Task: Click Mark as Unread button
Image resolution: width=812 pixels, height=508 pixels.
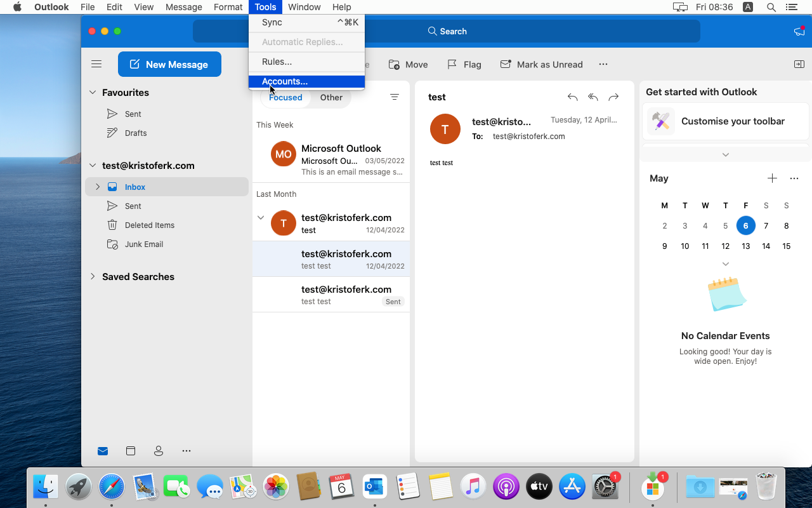Action: coord(541,64)
